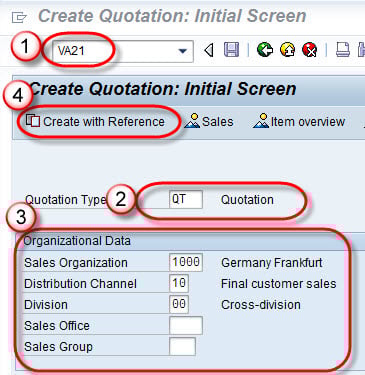
Task: Open the Sales view button
Action: [209, 121]
